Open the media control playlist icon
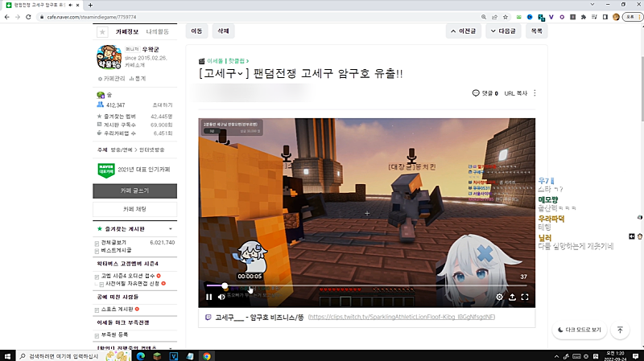This screenshot has height=361, width=644. tap(594, 17)
